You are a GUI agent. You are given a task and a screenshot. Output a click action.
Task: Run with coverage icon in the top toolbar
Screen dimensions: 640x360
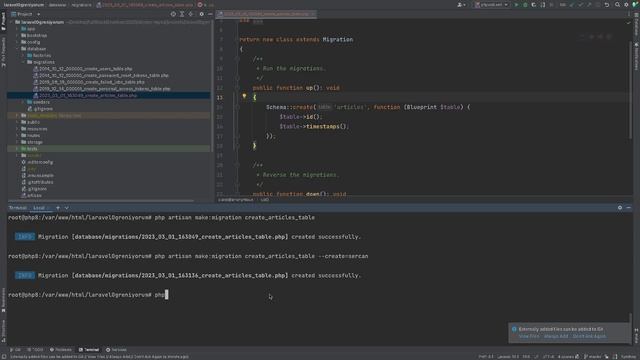[x=534, y=4]
